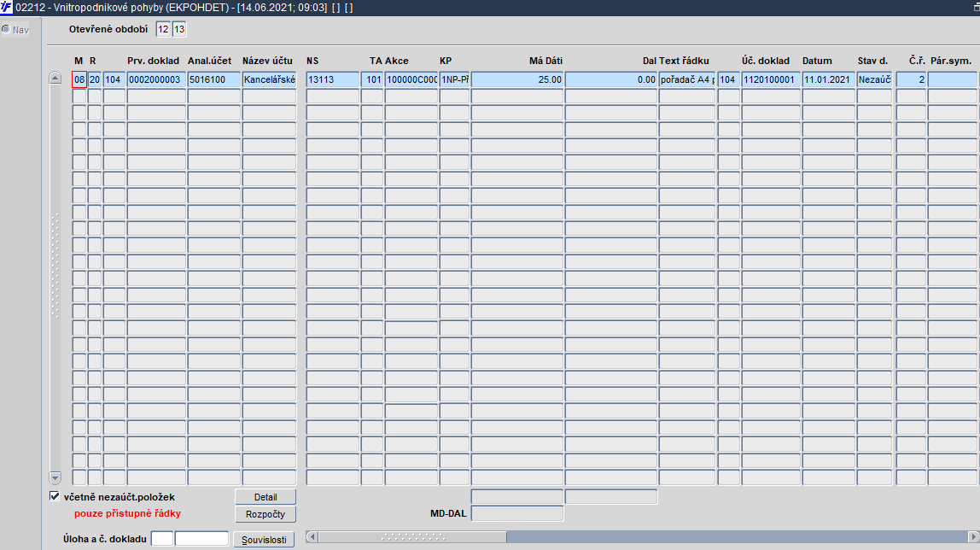
Task: Click accounting document cell 1120100001
Action: pyautogui.click(x=771, y=79)
